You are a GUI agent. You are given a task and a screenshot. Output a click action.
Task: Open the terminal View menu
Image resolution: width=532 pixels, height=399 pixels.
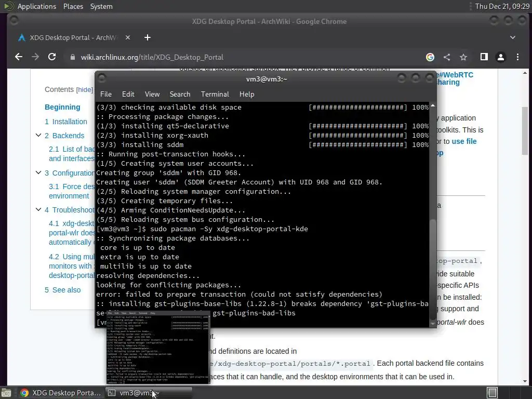point(152,95)
